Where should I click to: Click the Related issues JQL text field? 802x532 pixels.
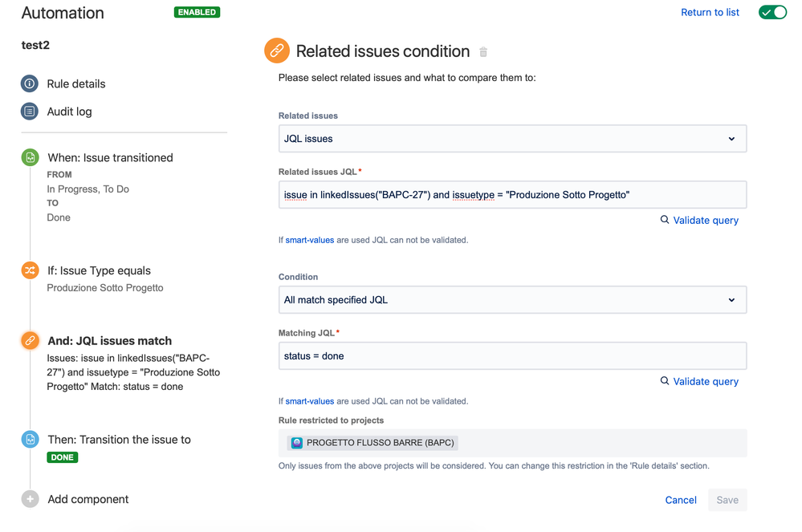coord(512,195)
